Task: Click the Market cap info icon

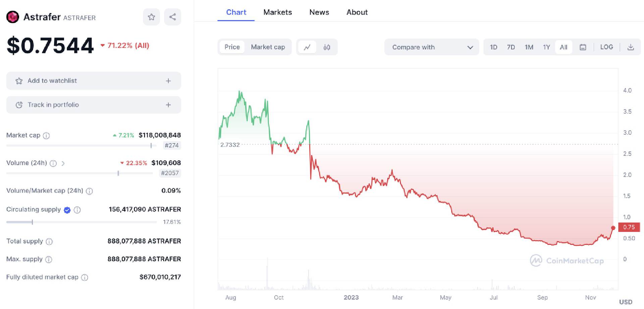Action: click(x=47, y=136)
